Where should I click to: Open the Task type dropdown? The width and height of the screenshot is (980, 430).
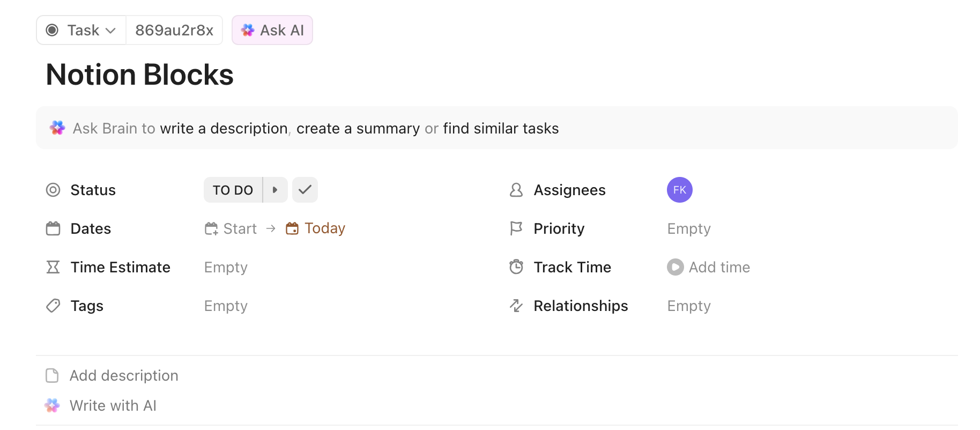(x=81, y=31)
